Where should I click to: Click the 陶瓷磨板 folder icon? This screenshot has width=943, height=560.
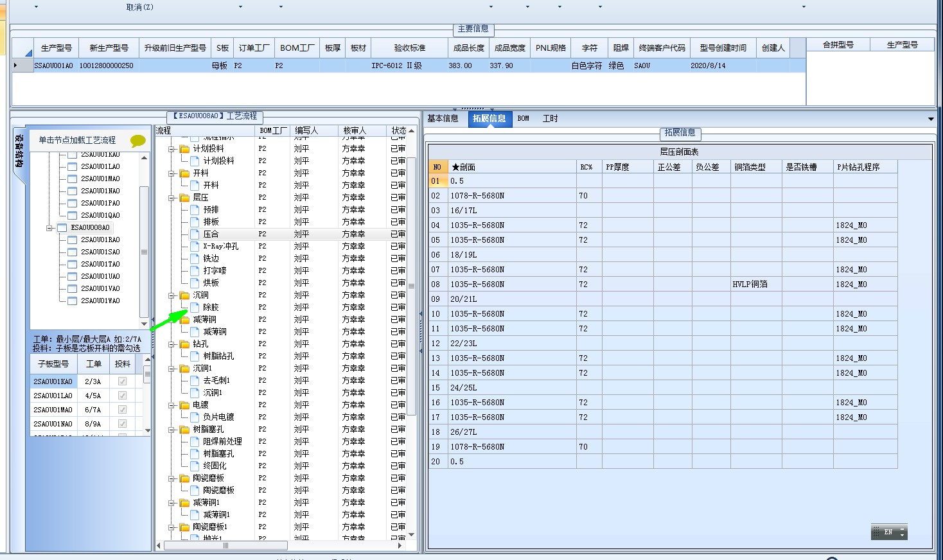click(184, 478)
